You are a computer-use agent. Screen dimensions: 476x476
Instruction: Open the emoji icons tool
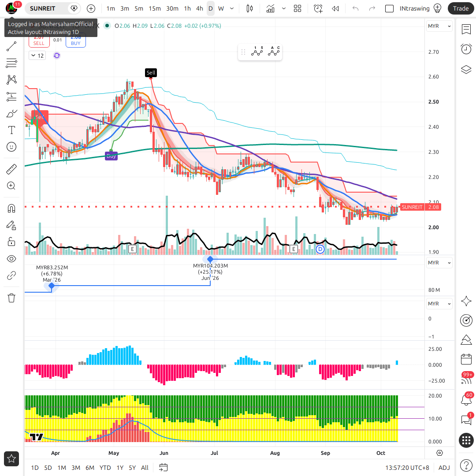(11, 147)
